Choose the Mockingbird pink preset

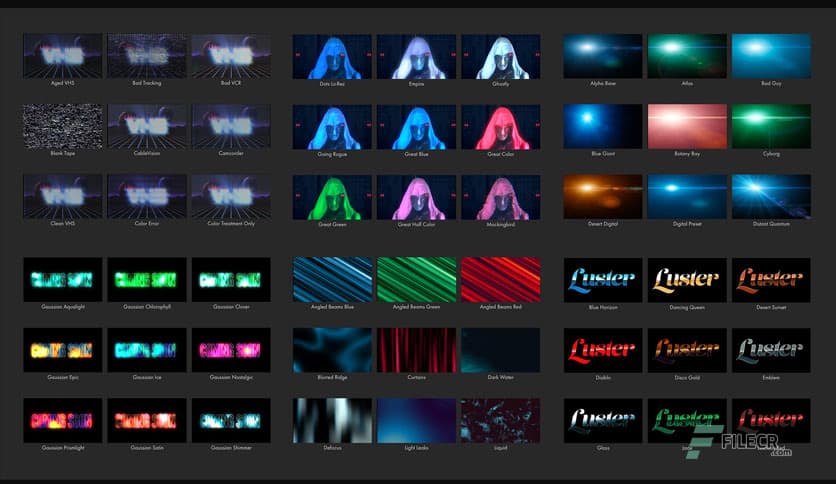point(501,197)
